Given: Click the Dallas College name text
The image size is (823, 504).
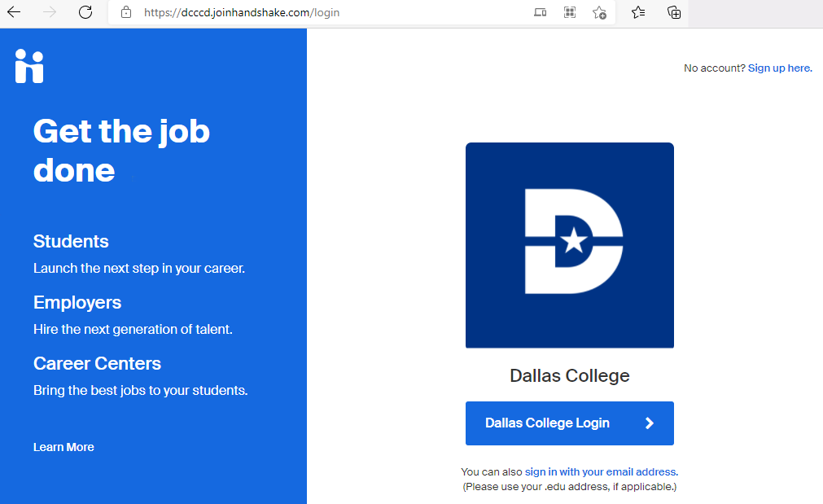Looking at the screenshot, I should tap(570, 376).
